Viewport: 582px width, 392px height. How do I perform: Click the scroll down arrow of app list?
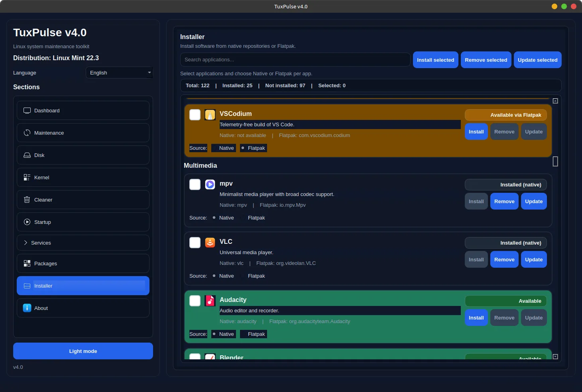(x=555, y=357)
